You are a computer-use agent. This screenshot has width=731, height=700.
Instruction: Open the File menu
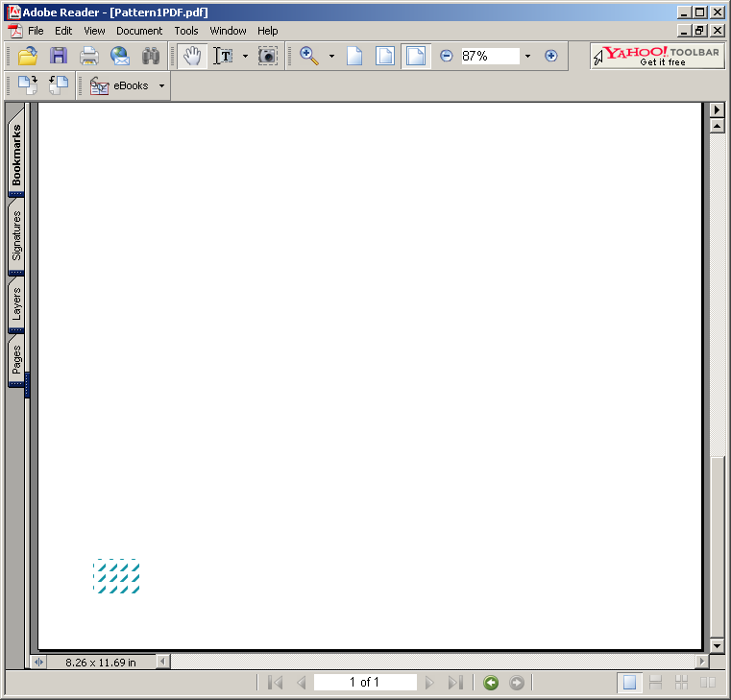(x=36, y=31)
